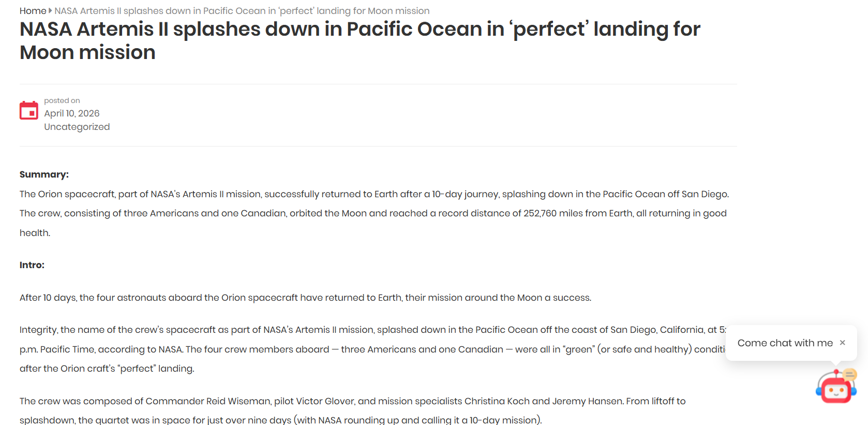Click the red calendar icon

tap(29, 110)
